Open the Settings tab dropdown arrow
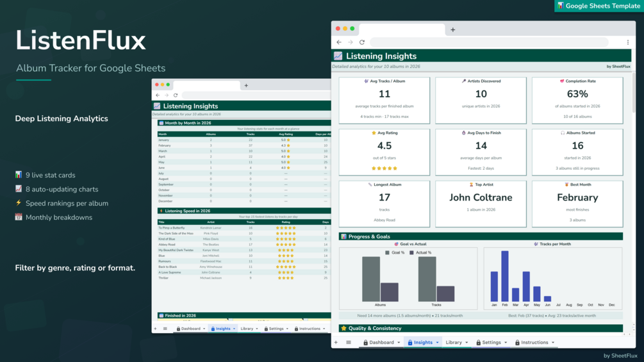Screen dimensions: 644x362 coord(506,343)
